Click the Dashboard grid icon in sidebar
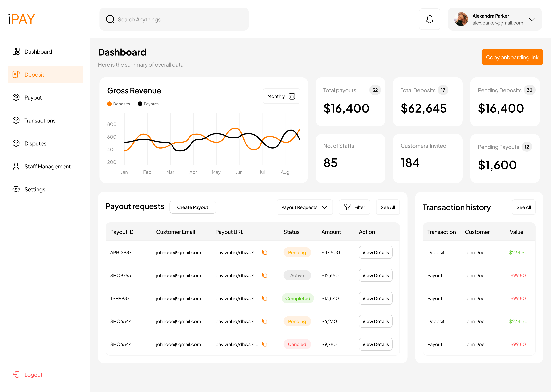Screen dimensions: 551x392 [16, 51]
